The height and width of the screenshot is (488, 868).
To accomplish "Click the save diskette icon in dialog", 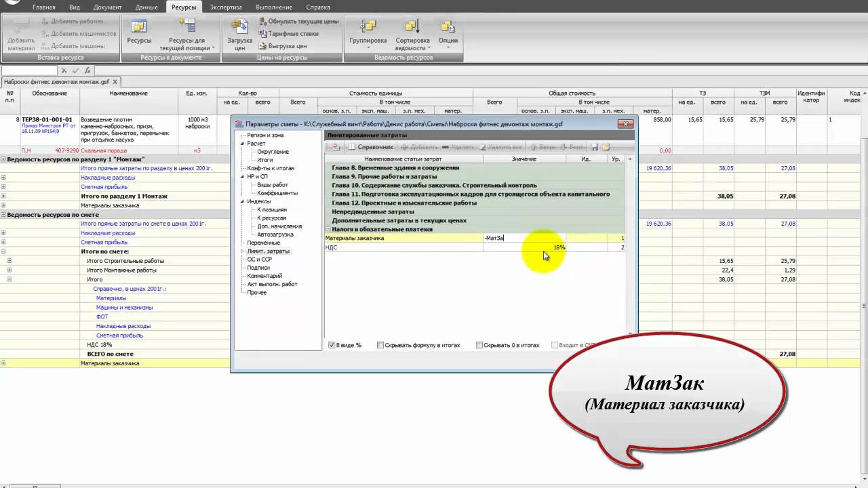I will point(595,146).
